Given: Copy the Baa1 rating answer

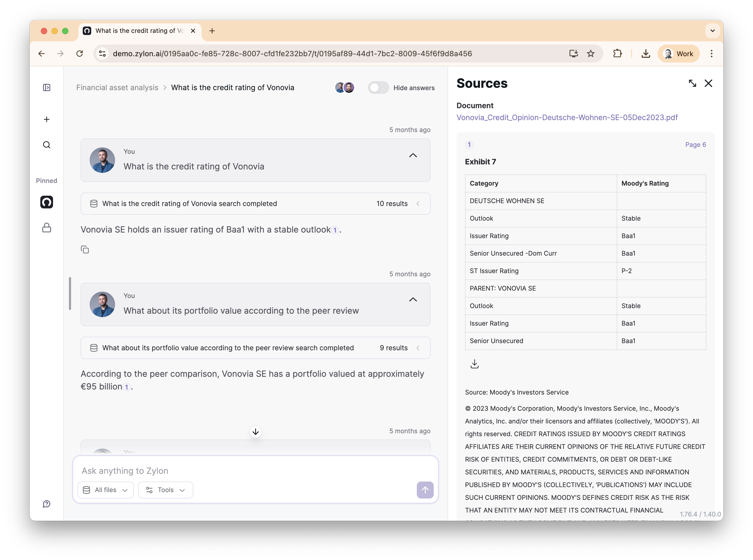Looking at the screenshot, I should pos(85,250).
